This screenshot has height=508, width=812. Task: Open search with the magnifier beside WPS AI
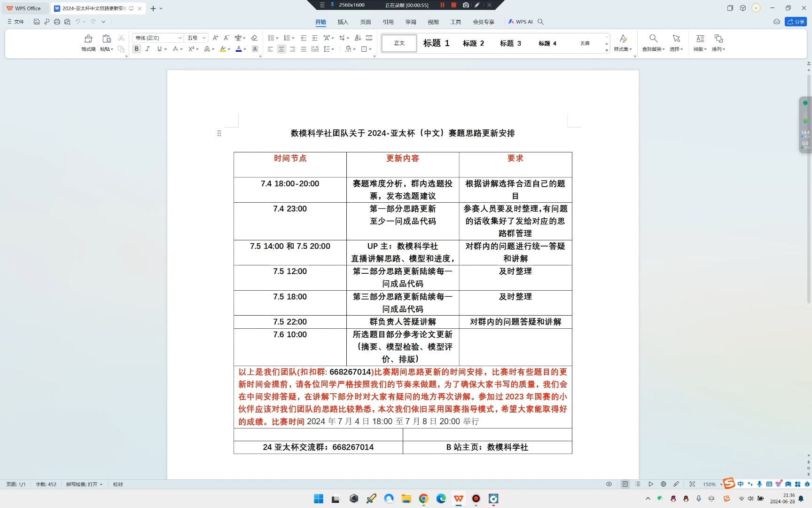tap(540, 22)
